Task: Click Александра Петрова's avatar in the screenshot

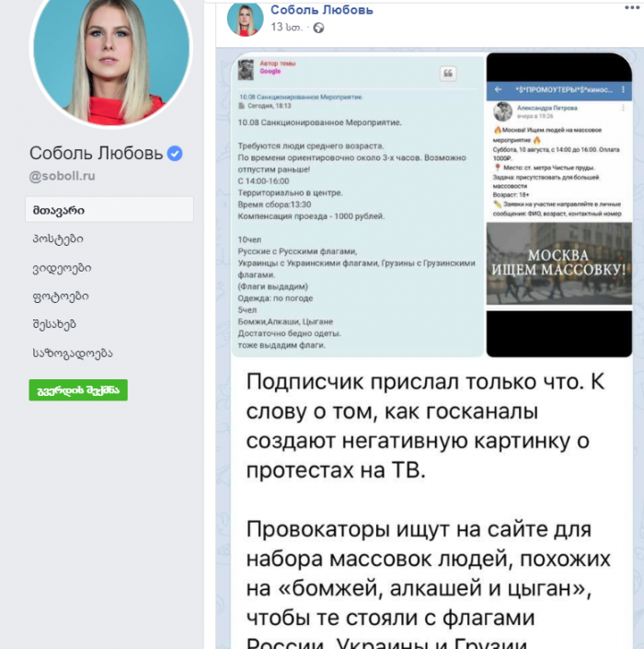Action: click(502, 111)
